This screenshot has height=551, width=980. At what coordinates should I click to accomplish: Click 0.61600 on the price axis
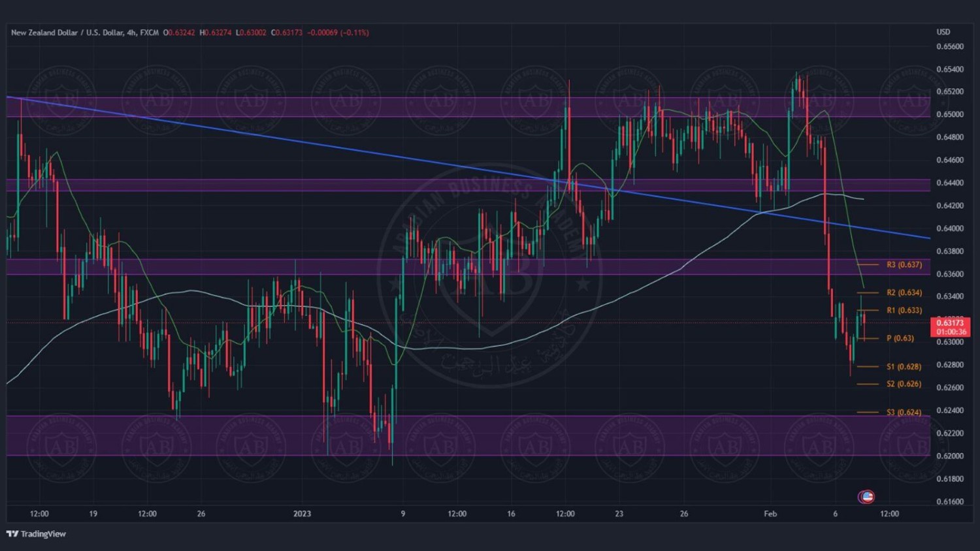(950, 502)
